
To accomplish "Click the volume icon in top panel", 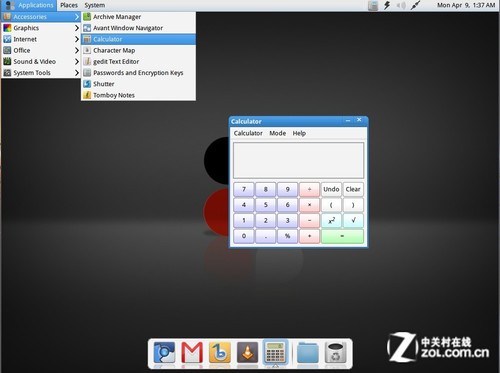I will tap(401, 5).
